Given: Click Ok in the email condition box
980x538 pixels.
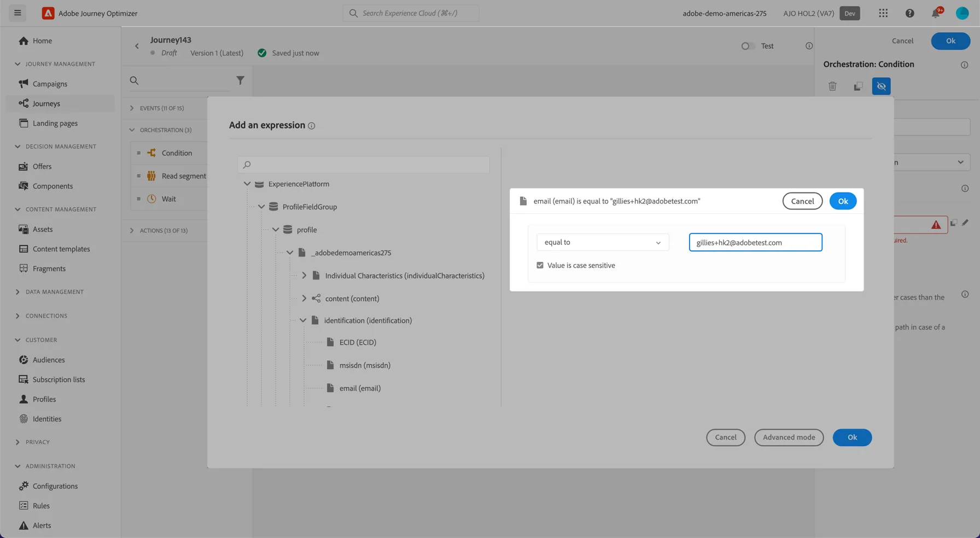Looking at the screenshot, I should point(843,201).
